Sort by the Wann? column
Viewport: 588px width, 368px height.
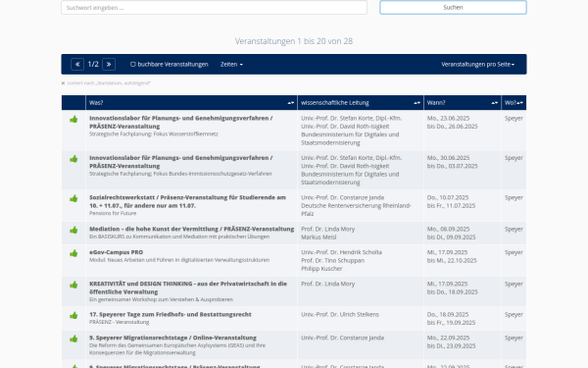(495, 103)
